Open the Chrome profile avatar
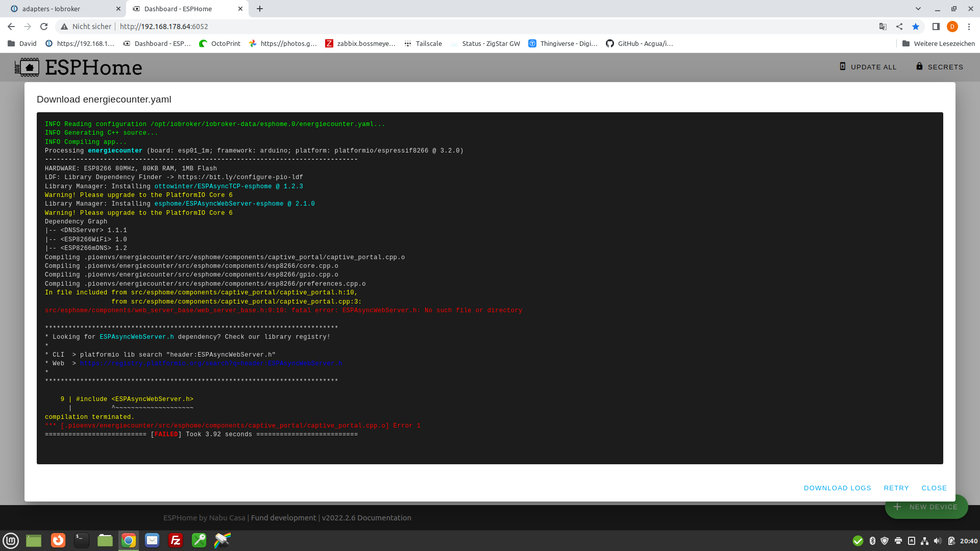 click(952, 27)
